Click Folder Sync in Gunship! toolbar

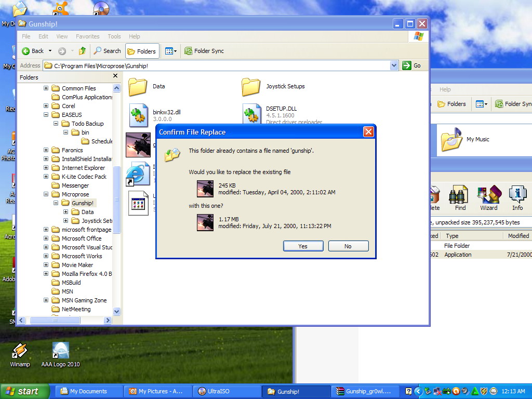coord(204,51)
